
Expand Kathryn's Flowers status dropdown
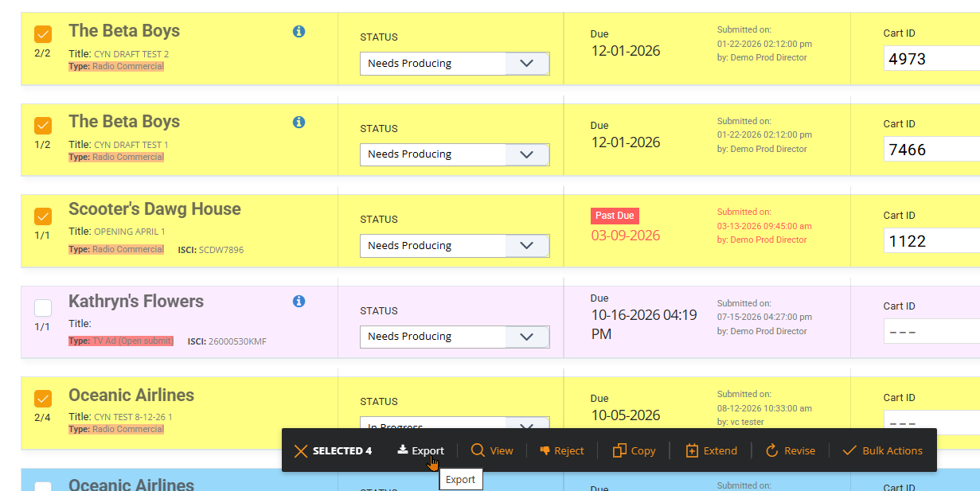[455, 337]
